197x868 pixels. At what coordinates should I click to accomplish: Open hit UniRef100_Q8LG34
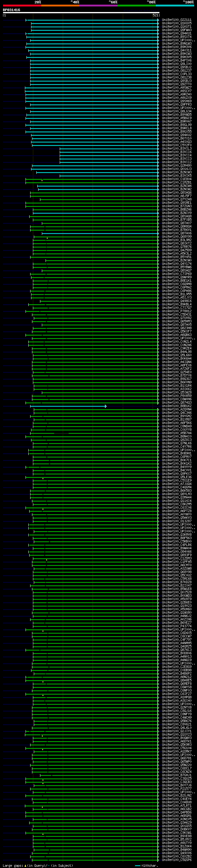(x=176, y=111)
